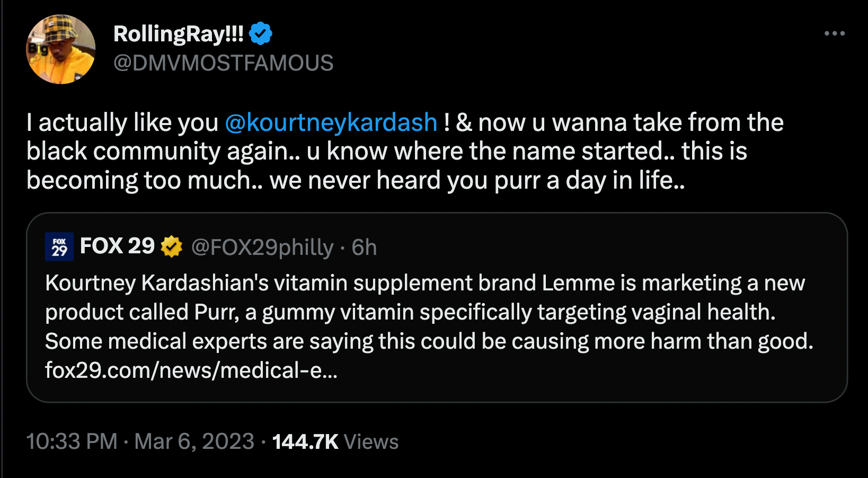The width and height of the screenshot is (868, 478).
Task: Select the 6h timestamp on the quoted tweet
Action: (363, 247)
